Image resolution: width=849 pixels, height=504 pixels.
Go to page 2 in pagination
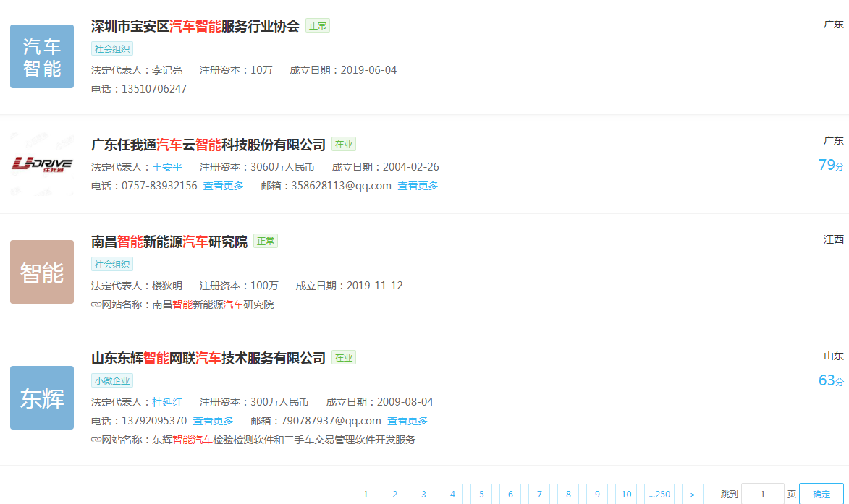(394, 495)
